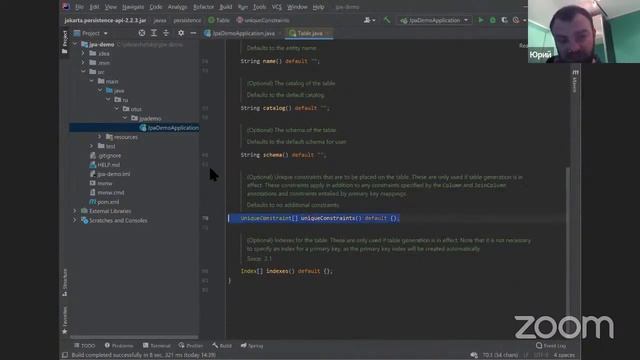Open the Event Log
The image size is (640, 360).
[x=551, y=346]
